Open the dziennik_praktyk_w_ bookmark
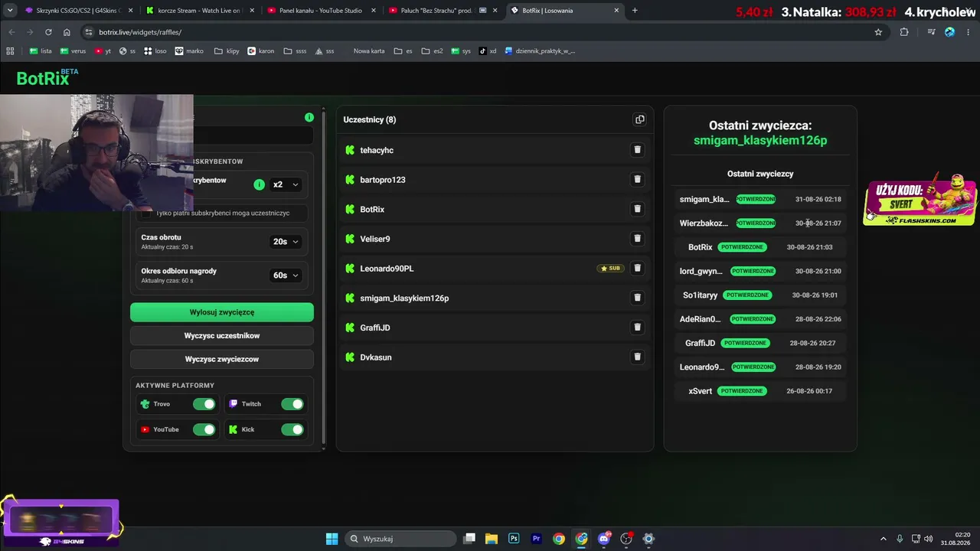The image size is (980, 551). pyautogui.click(x=540, y=51)
